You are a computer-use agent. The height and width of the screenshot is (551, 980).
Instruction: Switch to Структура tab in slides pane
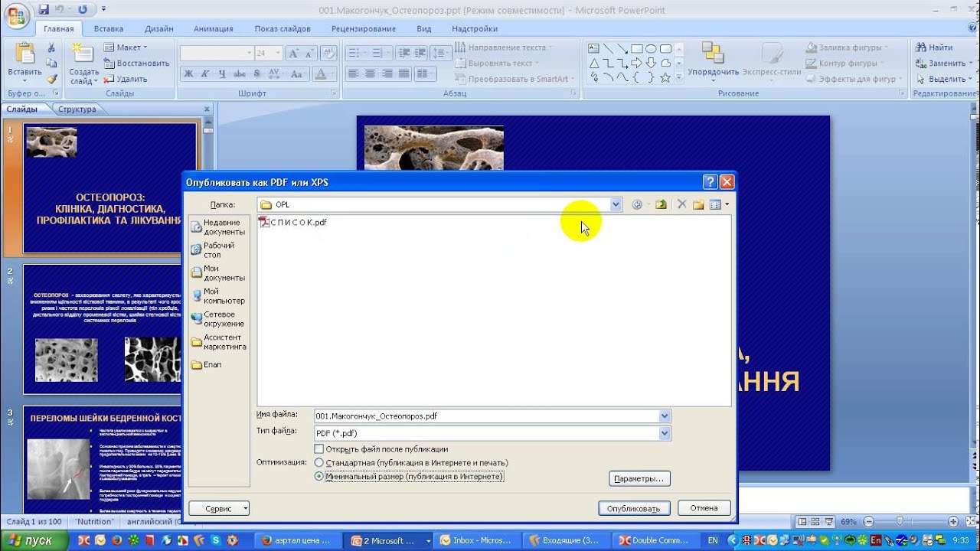pyautogui.click(x=77, y=109)
